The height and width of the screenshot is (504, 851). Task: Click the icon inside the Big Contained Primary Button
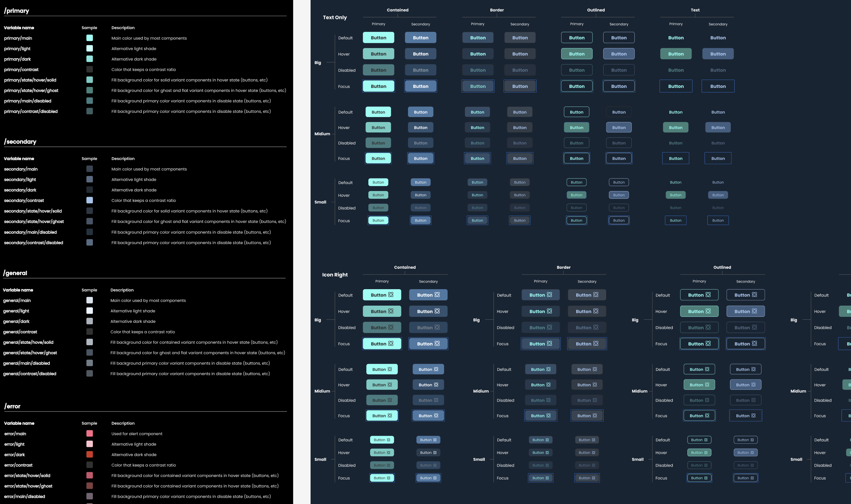pyautogui.click(x=390, y=295)
